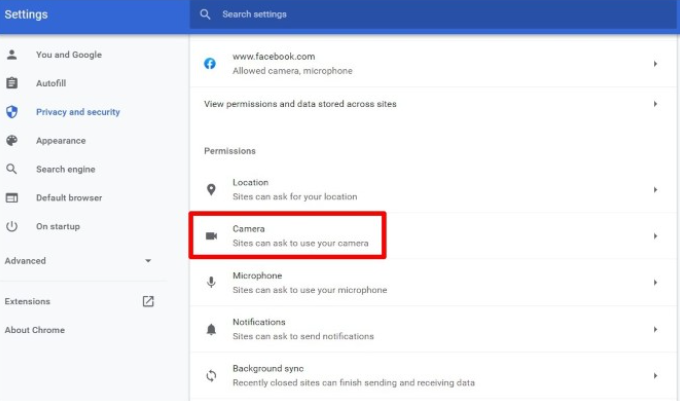This screenshot has height=401, width=680.
Task: Click the Microphone permission label
Action: coord(257,275)
